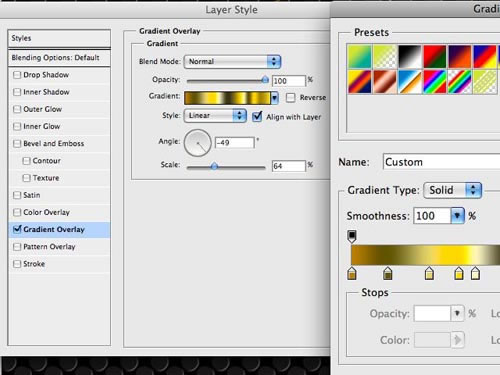The width and height of the screenshot is (500, 375).
Task: Pick the red-to-green gradient preset
Action: pos(435,57)
